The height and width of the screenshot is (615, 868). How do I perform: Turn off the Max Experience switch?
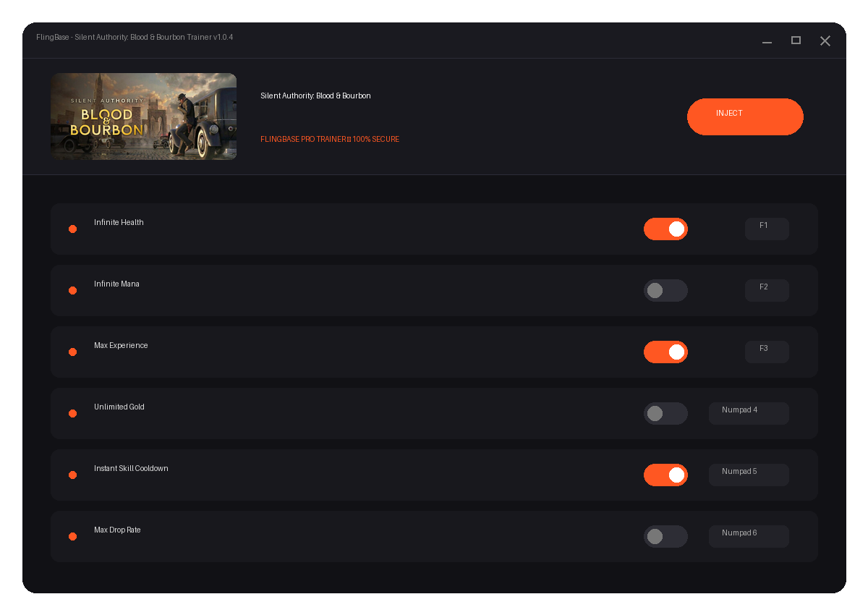665,352
